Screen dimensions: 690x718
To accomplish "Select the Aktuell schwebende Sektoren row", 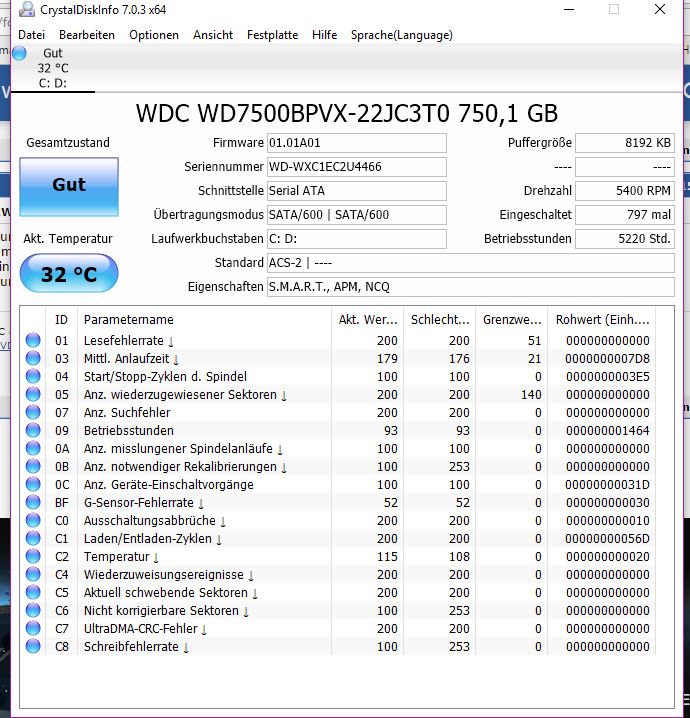I will [337, 592].
